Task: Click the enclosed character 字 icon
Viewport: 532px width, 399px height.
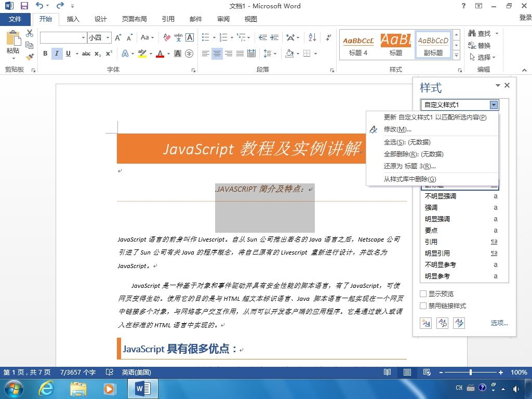Action: pyautogui.click(x=189, y=54)
